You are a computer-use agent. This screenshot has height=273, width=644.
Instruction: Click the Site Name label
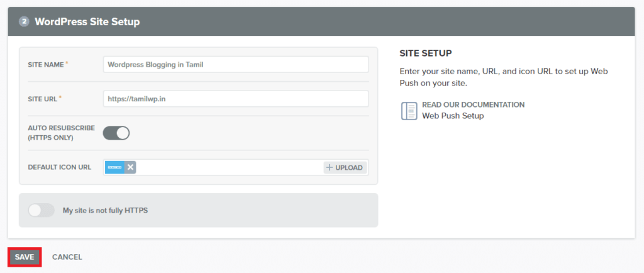click(46, 64)
